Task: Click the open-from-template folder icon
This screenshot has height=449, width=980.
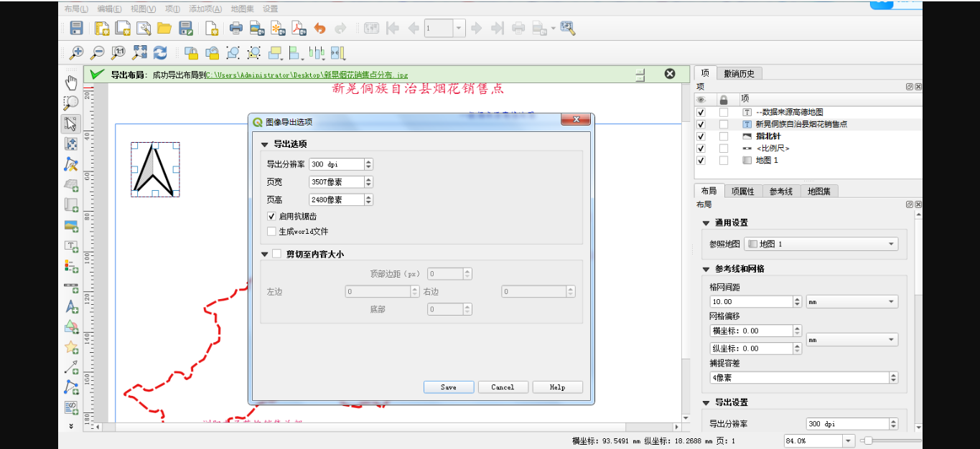Action: (164, 29)
